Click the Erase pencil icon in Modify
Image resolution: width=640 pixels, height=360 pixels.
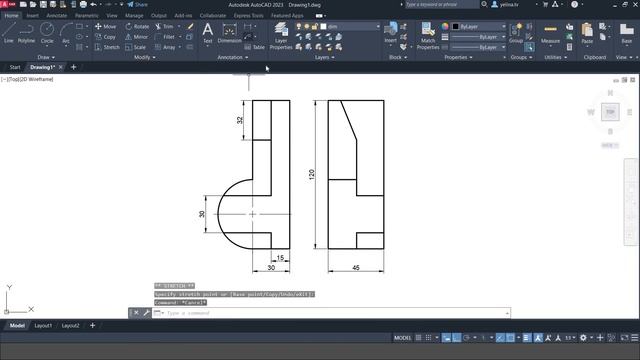pyautogui.click(x=190, y=27)
